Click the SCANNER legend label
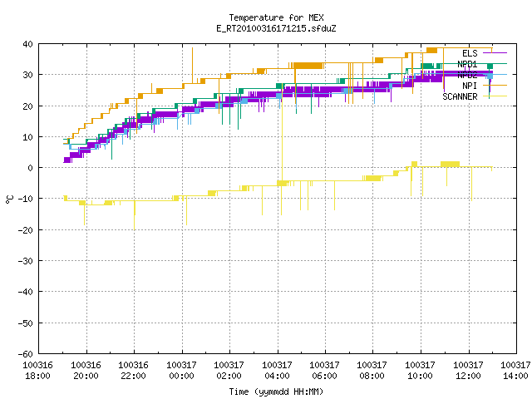Screen dimensions: 532x399 [460, 96]
